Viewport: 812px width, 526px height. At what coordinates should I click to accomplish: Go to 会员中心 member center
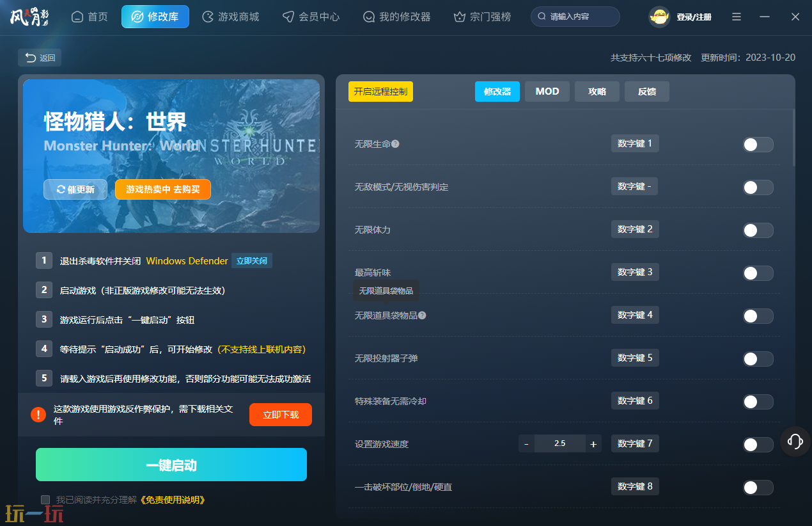tap(311, 17)
